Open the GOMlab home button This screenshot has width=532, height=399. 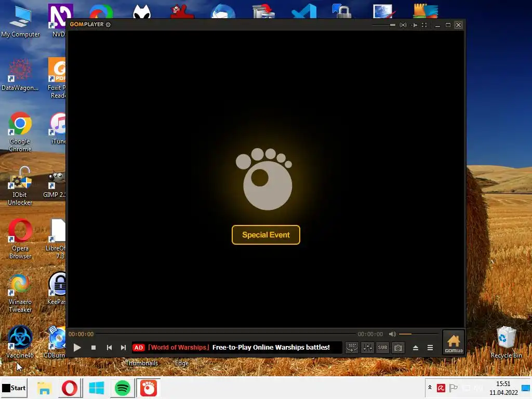pyautogui.click(x=454, y=343)
